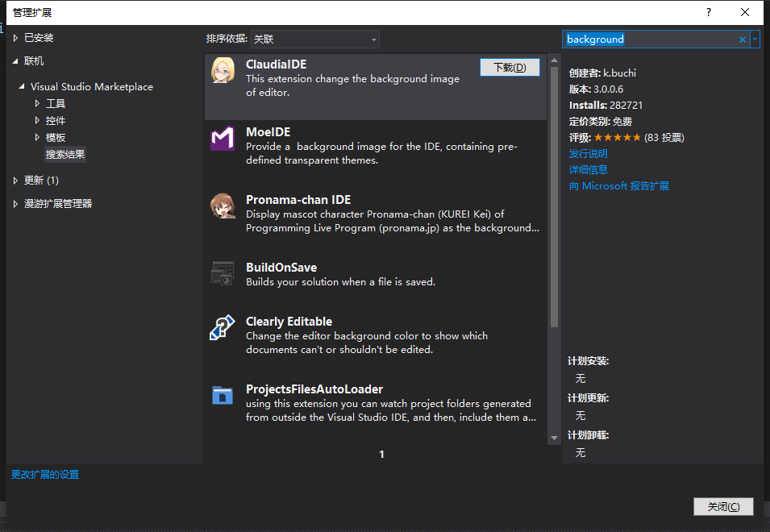Viewport: 770px width, 532px height.
Task: Click 向 Microsoft 报告扩展 link
Action: pyautogui.click(x=618, y=186)
